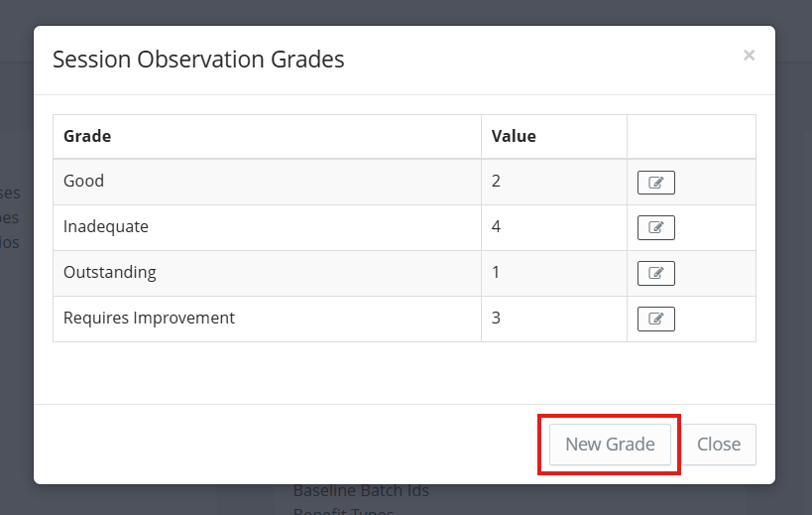The width and height of the screenshot is (812, 515).
Task: Select the Inadequate grade name cell
Action: tap(105, 227)
